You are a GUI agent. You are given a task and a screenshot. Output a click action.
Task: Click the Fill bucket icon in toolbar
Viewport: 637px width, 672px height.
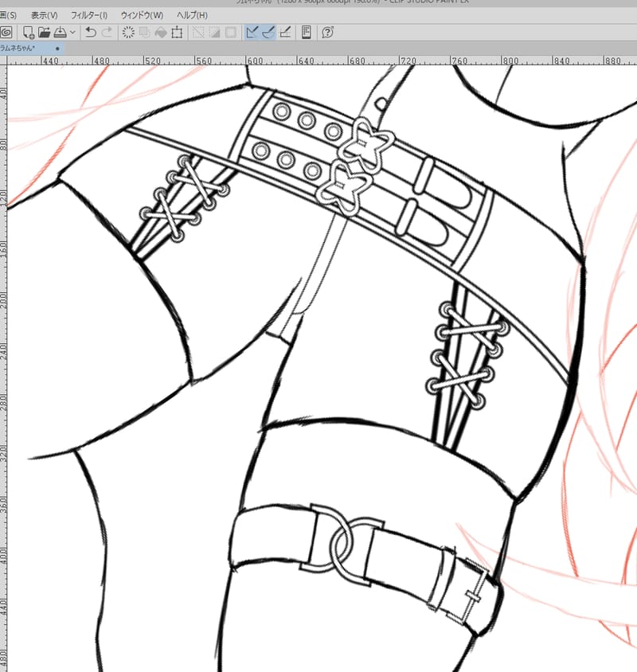(160, 32)
